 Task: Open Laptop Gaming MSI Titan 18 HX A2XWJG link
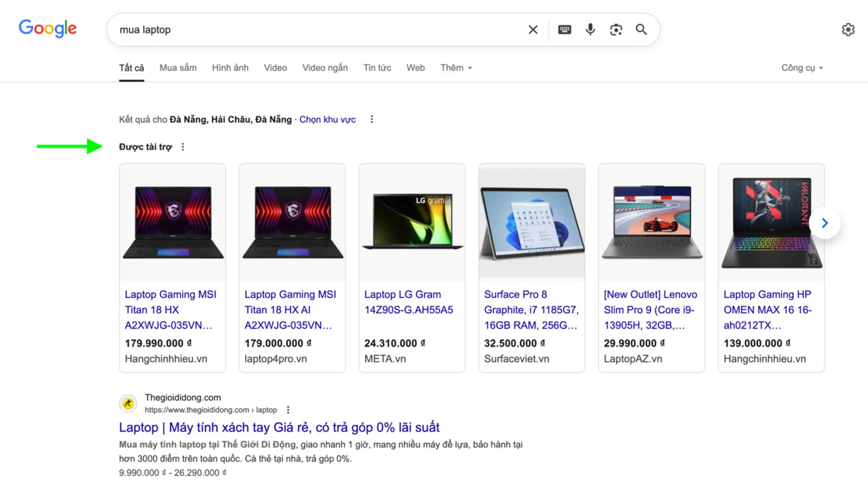(x=171, y=310)
